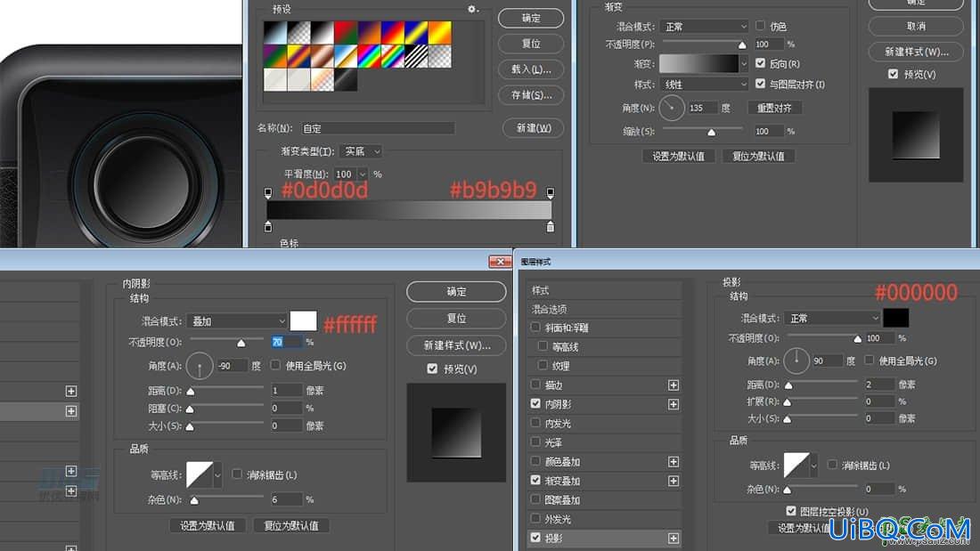Image resolution: width=980 pixels, height=551 pixels.
Task: Enable 使用全局光 in inner shadow settings
Action: pos(275,365)
